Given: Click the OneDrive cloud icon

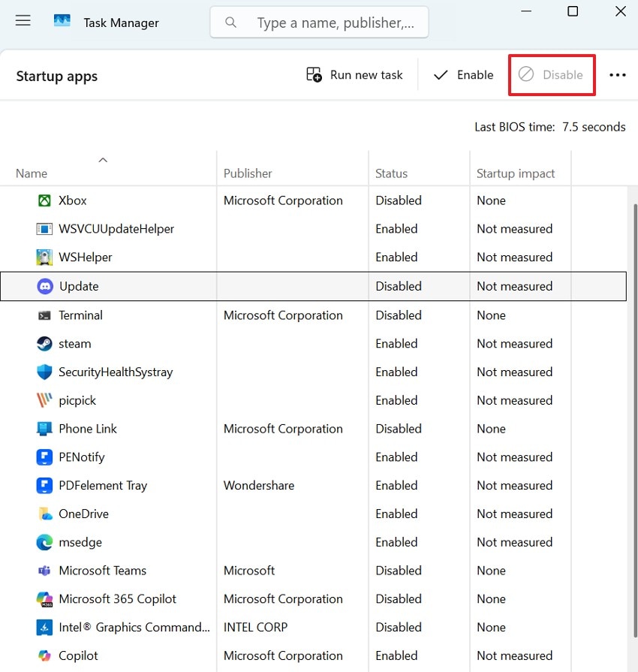Looking at the screenshot, I should [44, 514].
